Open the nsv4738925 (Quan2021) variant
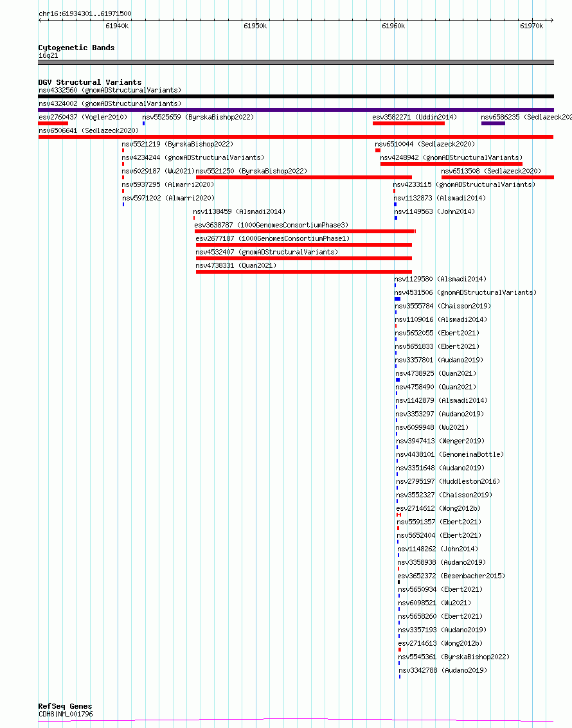The width and height of the screenshot is (572, 728). [436, 373]
